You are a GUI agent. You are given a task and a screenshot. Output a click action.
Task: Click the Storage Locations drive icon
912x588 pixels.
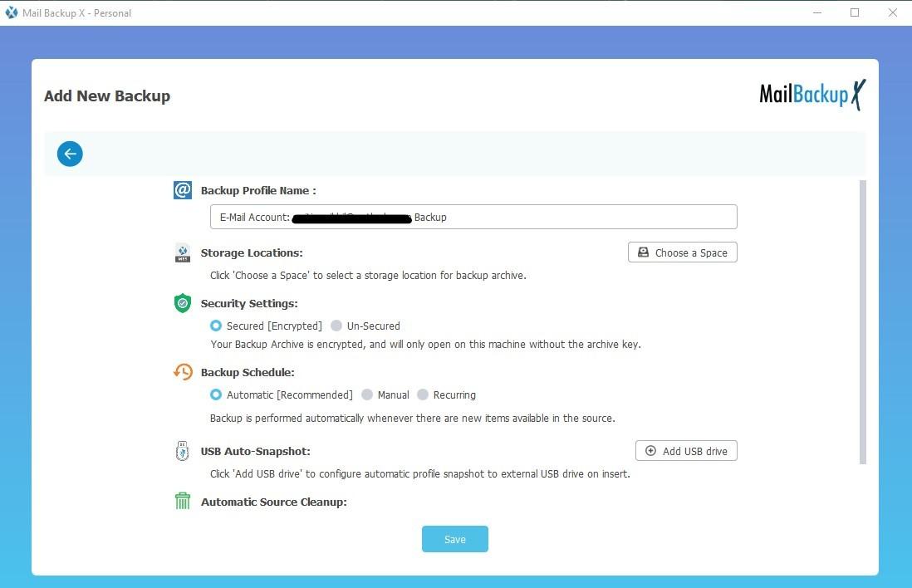coord(183,253)
